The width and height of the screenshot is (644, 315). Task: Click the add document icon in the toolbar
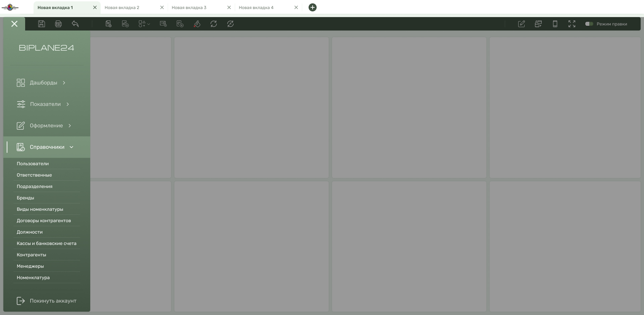[x=108, y=24]
